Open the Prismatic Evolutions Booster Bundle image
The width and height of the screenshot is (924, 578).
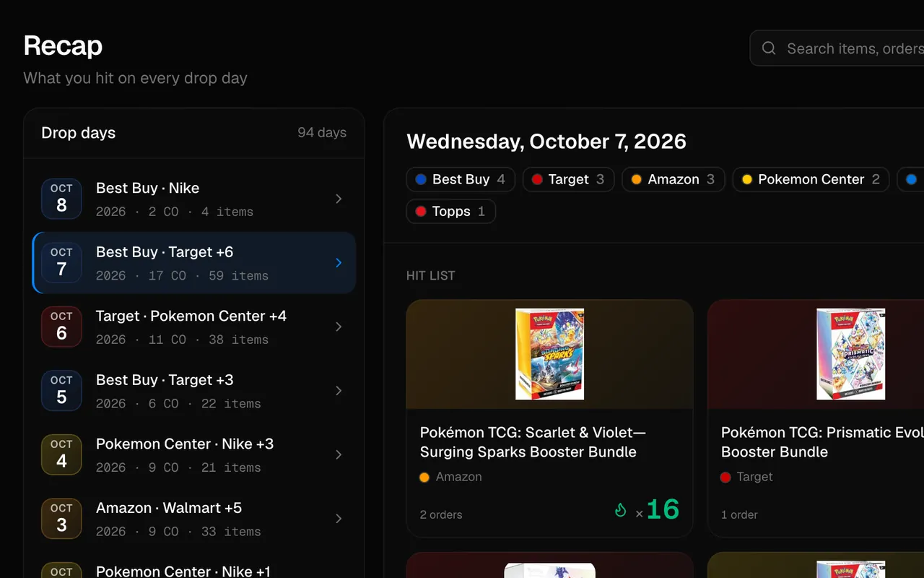(x=850, y=354)
